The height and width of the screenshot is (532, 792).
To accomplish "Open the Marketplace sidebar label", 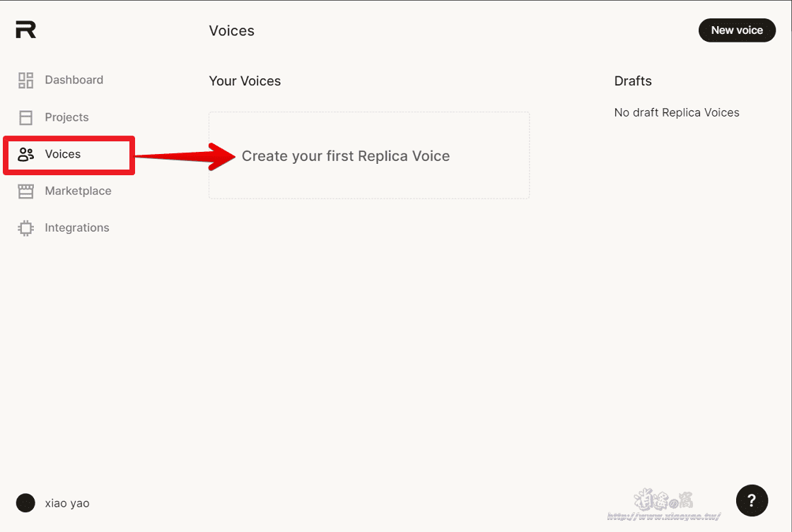I will [x=78, y=191].
